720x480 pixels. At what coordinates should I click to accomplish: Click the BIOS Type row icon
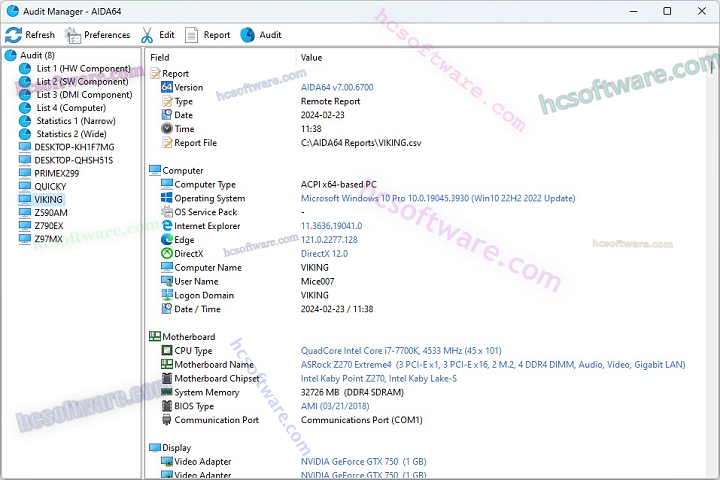coord(167,406)
